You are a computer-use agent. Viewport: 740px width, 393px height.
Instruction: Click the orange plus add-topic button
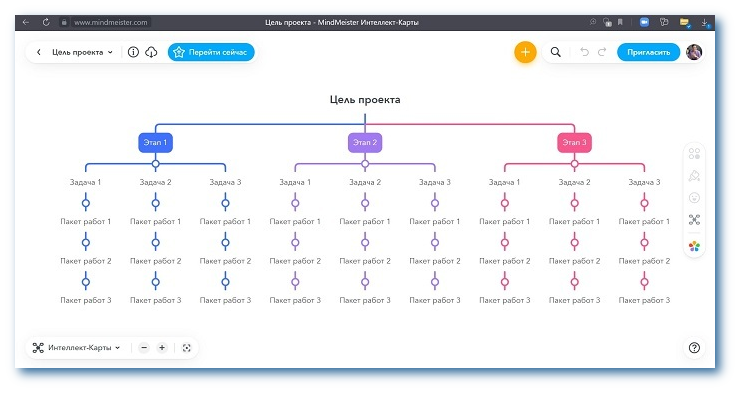point(525,52)
